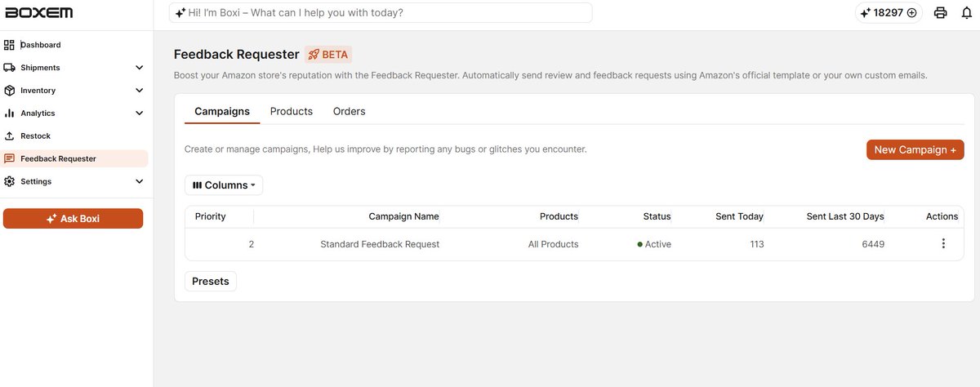Click the Actions column header
The width and height of the screenshot is (980, 387).
click(x=942, y=216)
